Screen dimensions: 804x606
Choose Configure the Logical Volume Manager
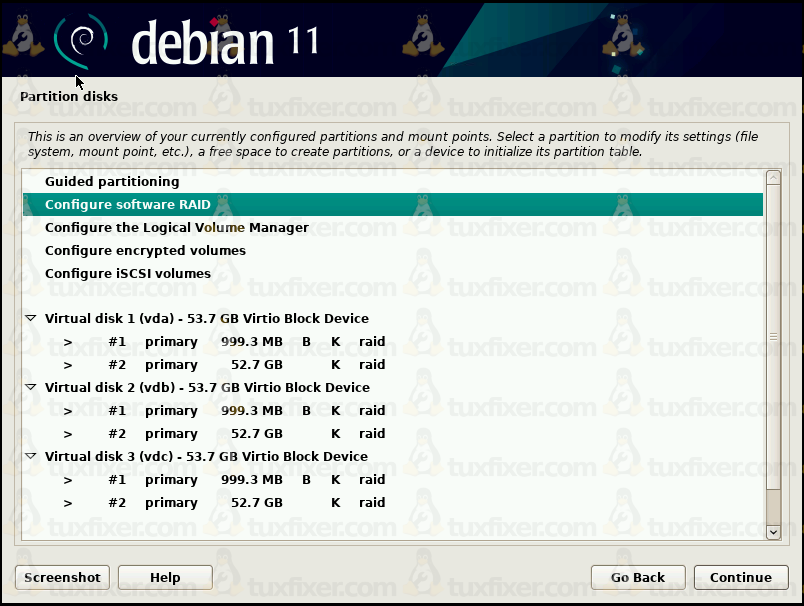pyautogui.click(x=177, y=228)
